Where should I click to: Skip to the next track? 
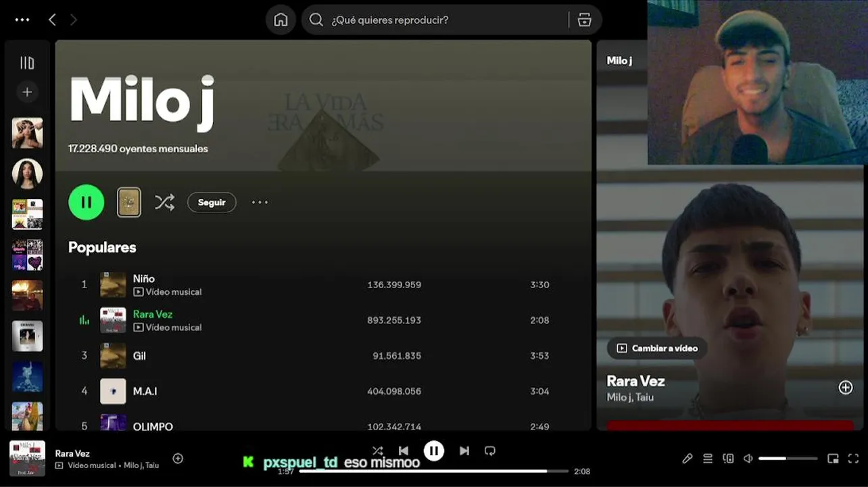(x=464, y=451)
